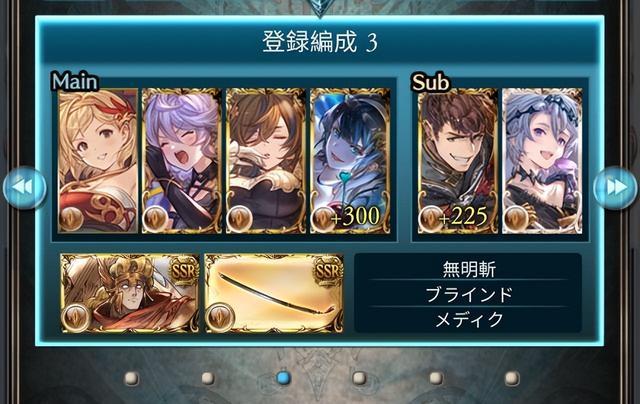Select brown-haired closed-eyes character in Main
640x404 pixels.
(x=266, y=161)
